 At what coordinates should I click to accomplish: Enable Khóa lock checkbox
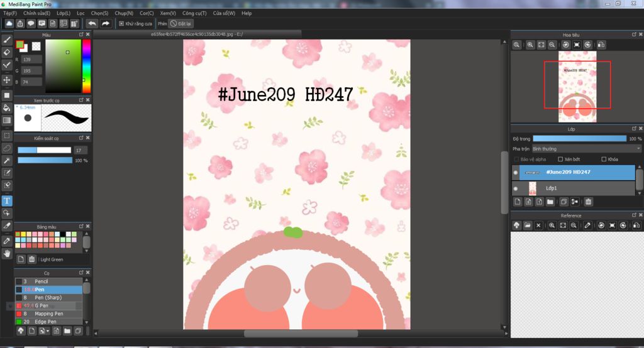coord(604,159)
